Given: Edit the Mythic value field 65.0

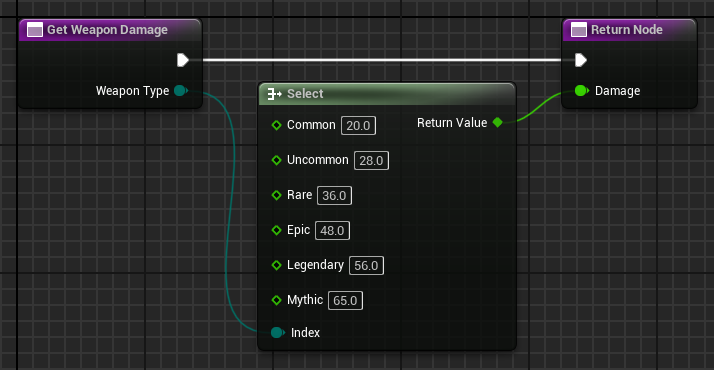Looking at the screenshot, I should pyautogui.click(x=345, y=301).
